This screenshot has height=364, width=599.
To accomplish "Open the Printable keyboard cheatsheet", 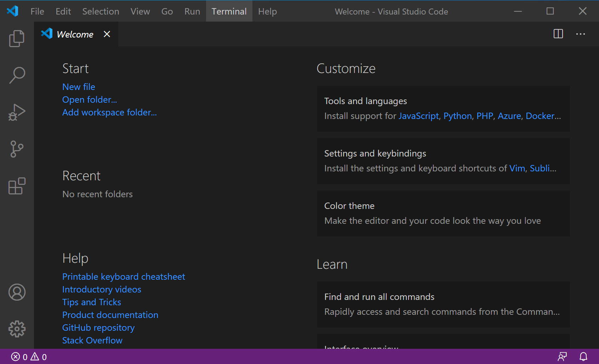I will click(124, 277).
